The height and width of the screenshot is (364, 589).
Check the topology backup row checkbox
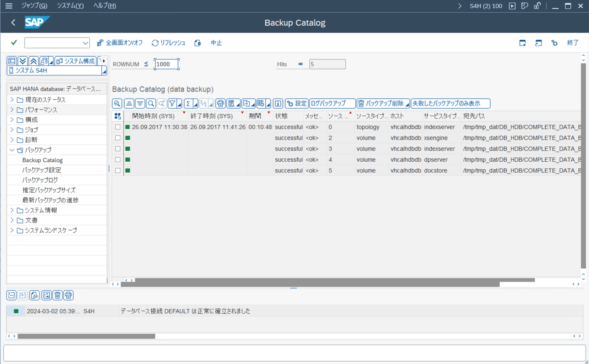tap(118, 127)
